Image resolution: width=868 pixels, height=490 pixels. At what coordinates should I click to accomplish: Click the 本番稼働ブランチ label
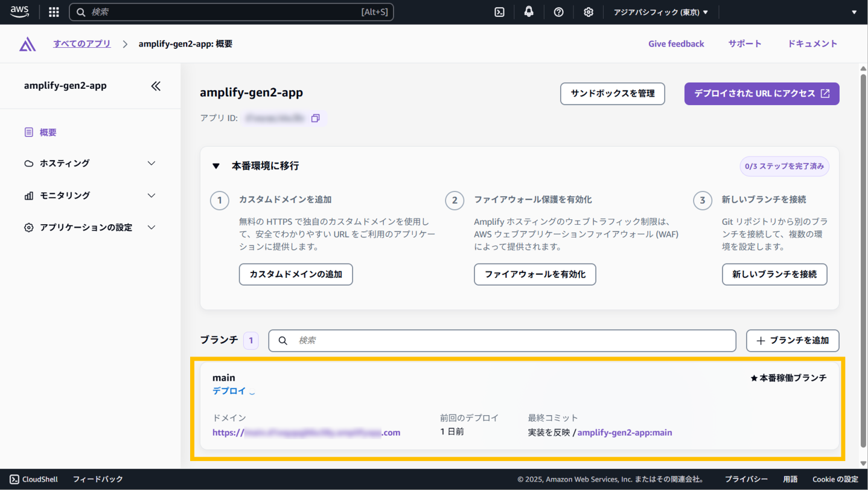[788, 378]
